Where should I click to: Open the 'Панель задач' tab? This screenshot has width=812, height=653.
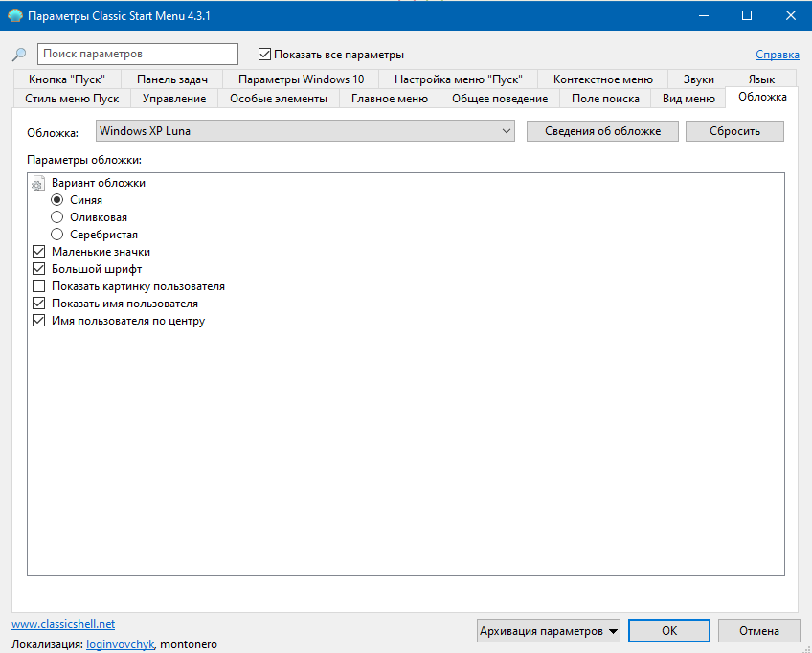coord(172,79)
